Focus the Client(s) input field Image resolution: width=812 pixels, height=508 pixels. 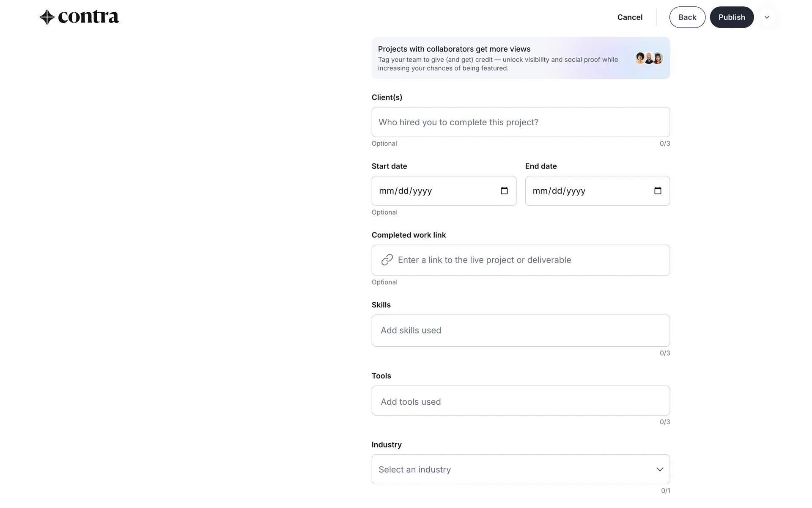(x=521, y=122)
